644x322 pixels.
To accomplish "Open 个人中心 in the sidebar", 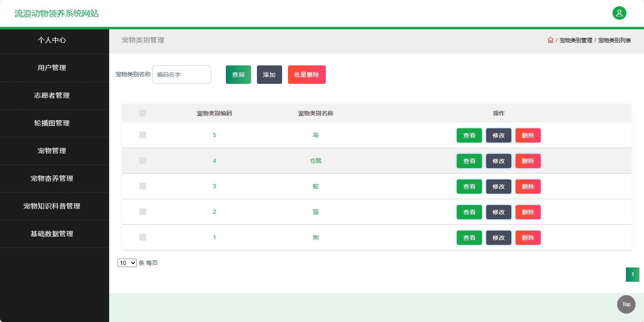I will coord(55,40).
